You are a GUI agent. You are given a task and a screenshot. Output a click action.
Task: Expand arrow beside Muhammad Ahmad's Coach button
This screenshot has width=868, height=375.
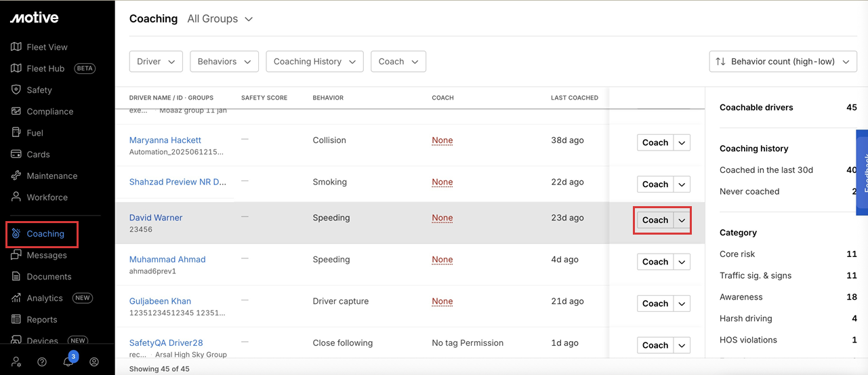point(682,262)
